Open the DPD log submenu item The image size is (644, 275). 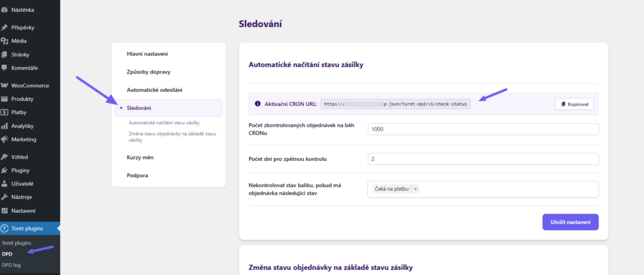11,265
